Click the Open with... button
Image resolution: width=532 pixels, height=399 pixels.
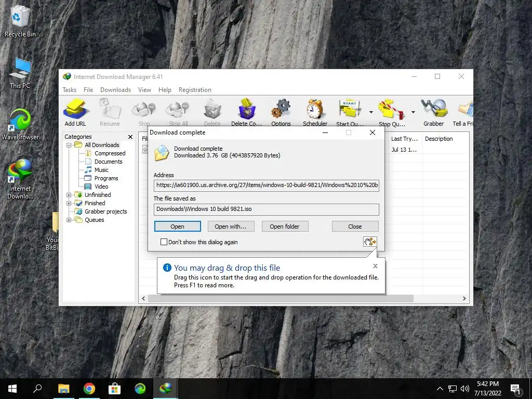(231, 227)
